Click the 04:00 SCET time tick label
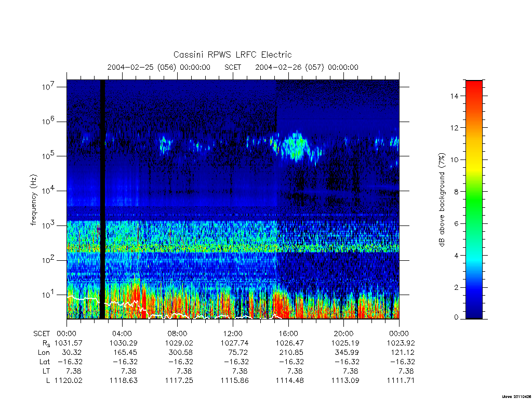This screenshot has width=532, height=399. [x=122, y=334]
